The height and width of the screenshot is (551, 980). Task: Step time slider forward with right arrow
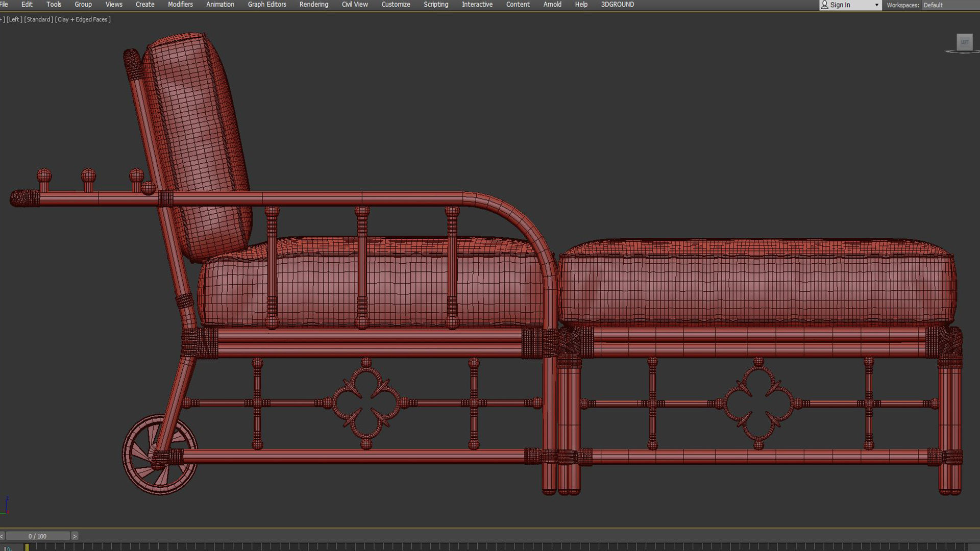point(75,536)
